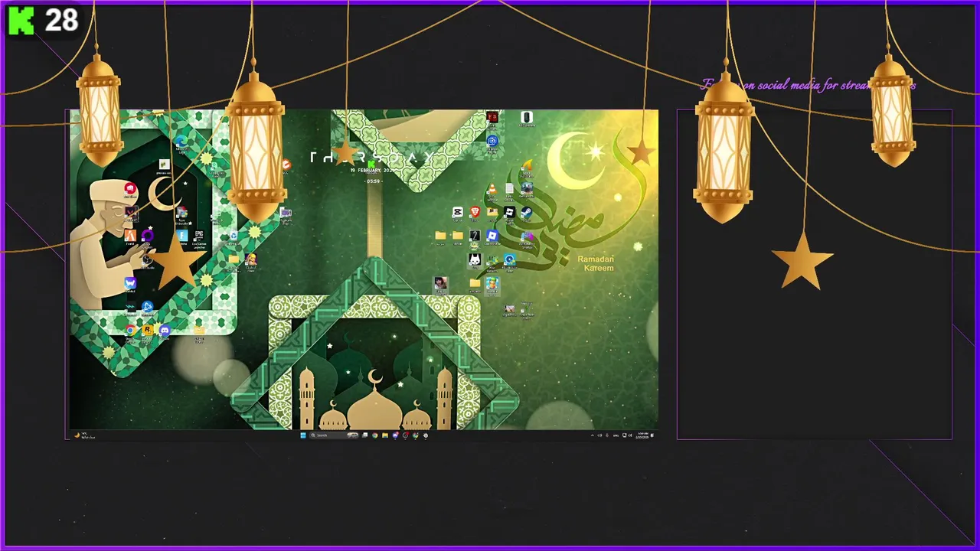This screenshot has width=980, height=551.
Task: Launch Rockstar Games Launcher desktop shortcut
Action: 147,330
